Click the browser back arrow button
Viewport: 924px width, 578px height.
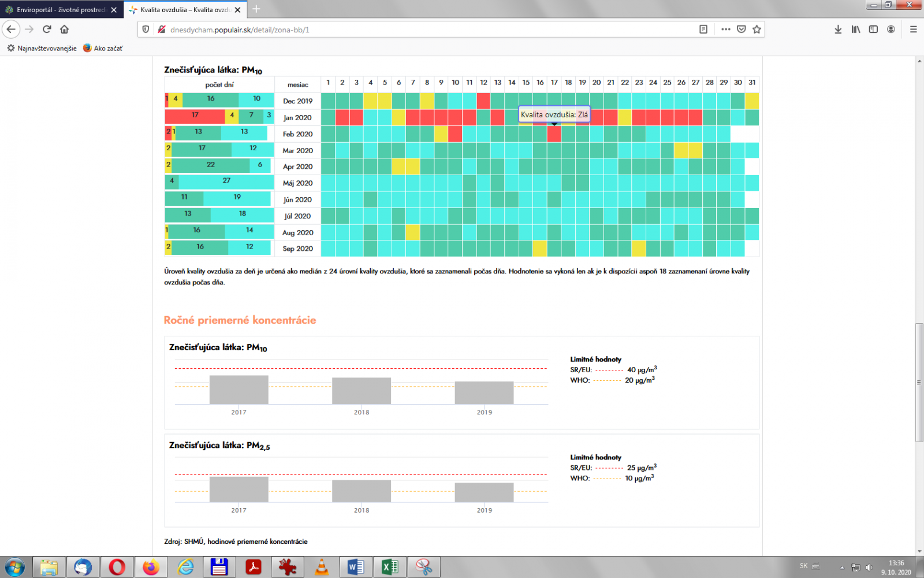(x=11, y=29)
